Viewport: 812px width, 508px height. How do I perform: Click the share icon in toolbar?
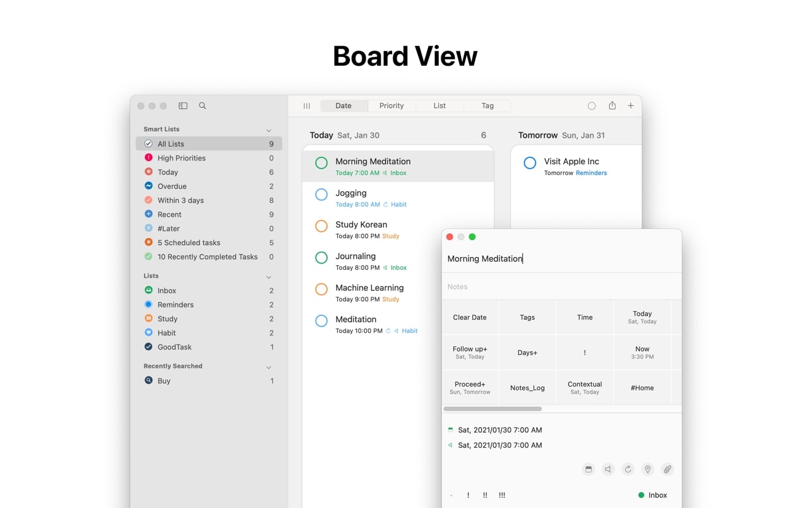[x=612, y=106]
